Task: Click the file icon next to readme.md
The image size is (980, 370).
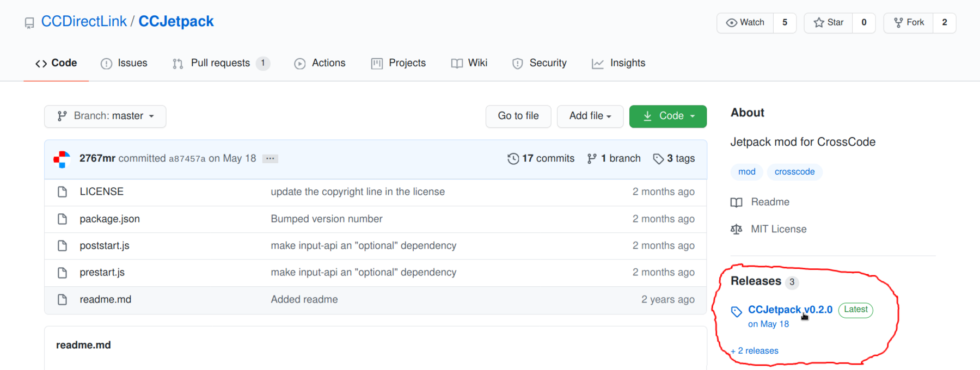Action: pyautogui.click(x=63, y=300)
